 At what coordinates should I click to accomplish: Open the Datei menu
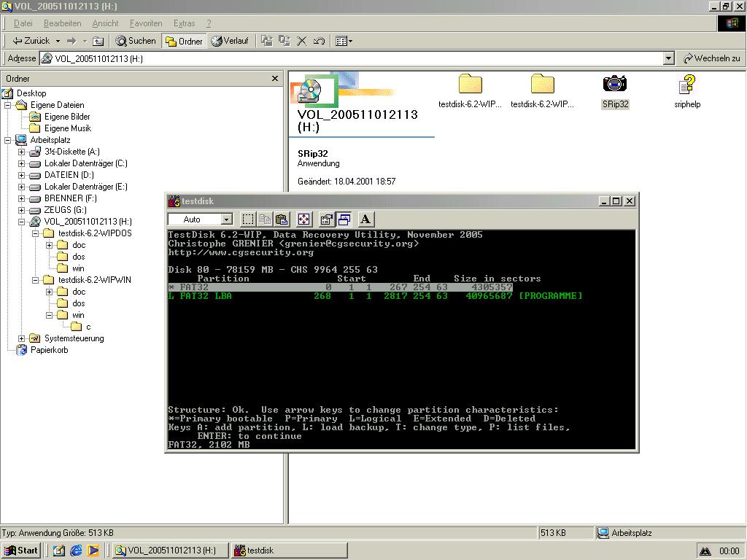[x=23, y=23]
